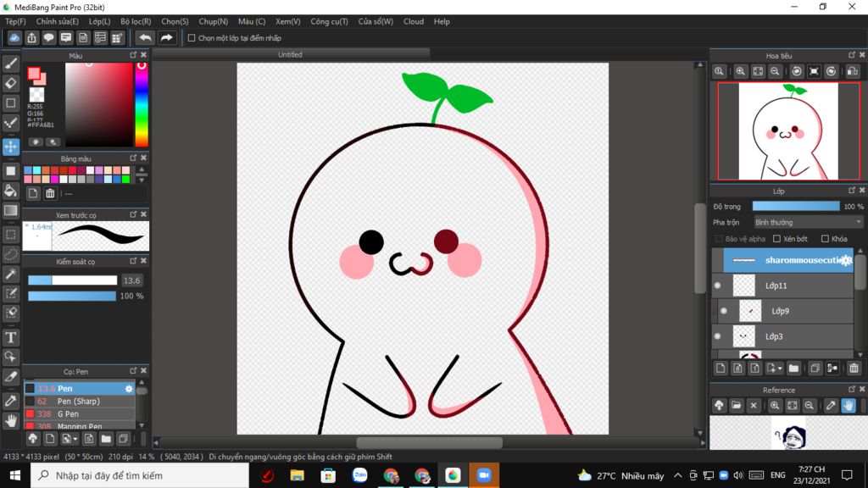Click the cloud save icon in toolbar
This screenshot has width=868, height=488.
click(14, 37)
